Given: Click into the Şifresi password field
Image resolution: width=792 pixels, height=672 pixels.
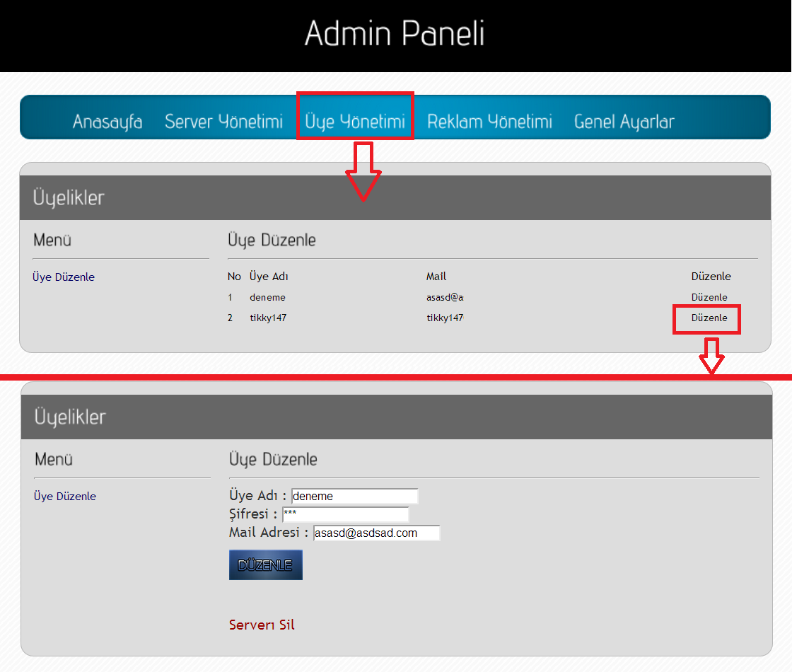Looking at the screenshot, I should point(345,514).
